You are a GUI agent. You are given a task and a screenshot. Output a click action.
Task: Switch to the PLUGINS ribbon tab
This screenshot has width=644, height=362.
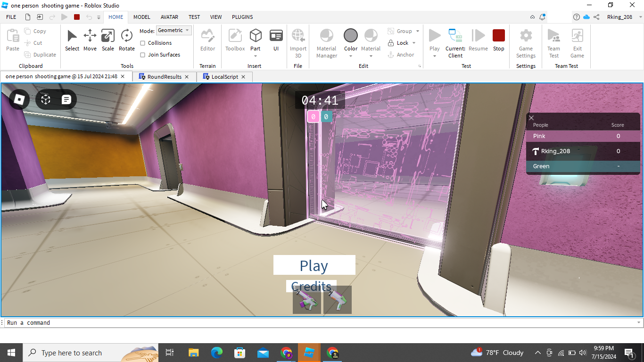[x=242, y=17]
